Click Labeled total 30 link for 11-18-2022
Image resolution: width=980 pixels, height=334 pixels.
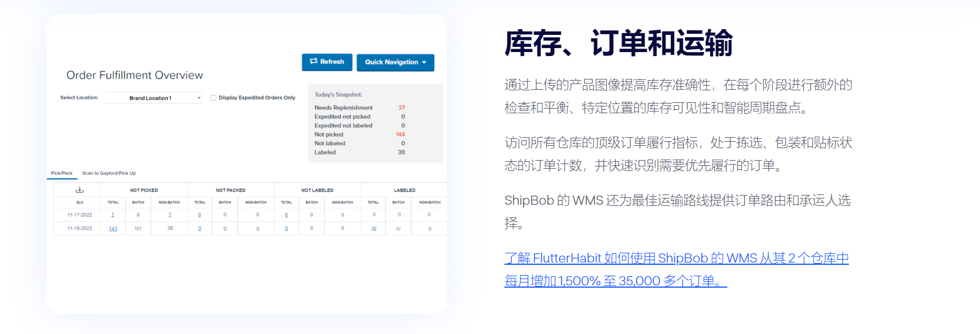(x=374, y=229)
